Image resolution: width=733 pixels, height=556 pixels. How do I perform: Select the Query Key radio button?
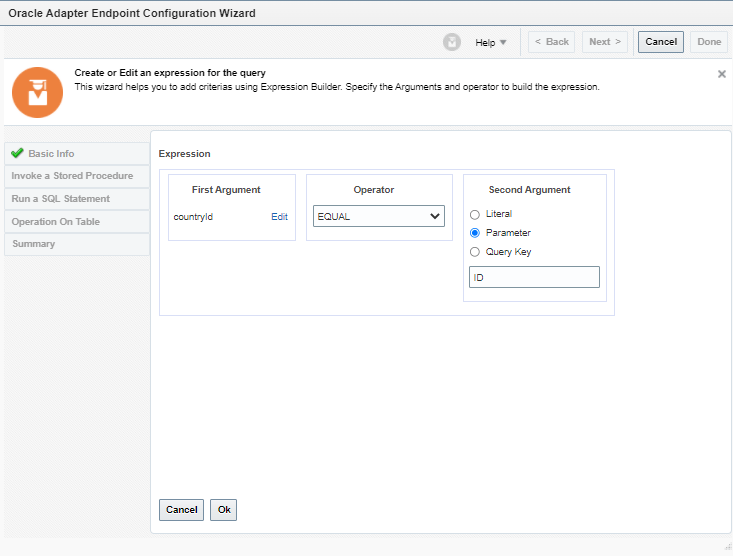pos(475,252)
